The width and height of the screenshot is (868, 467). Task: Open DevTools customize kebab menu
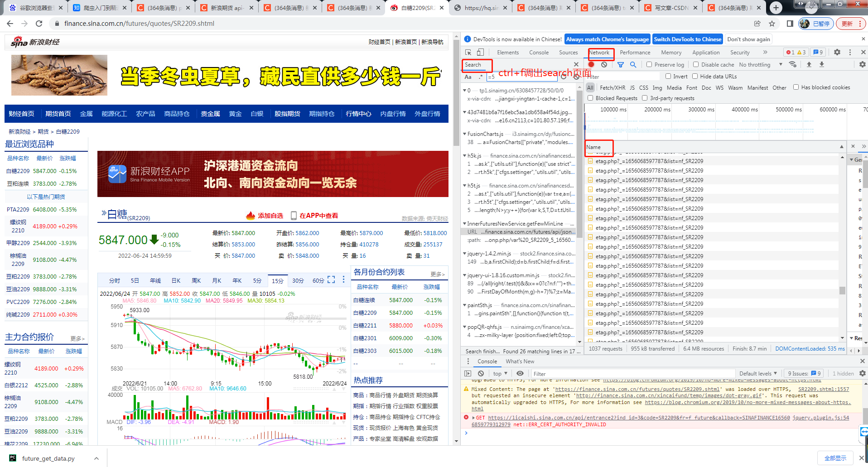point(850,53)
